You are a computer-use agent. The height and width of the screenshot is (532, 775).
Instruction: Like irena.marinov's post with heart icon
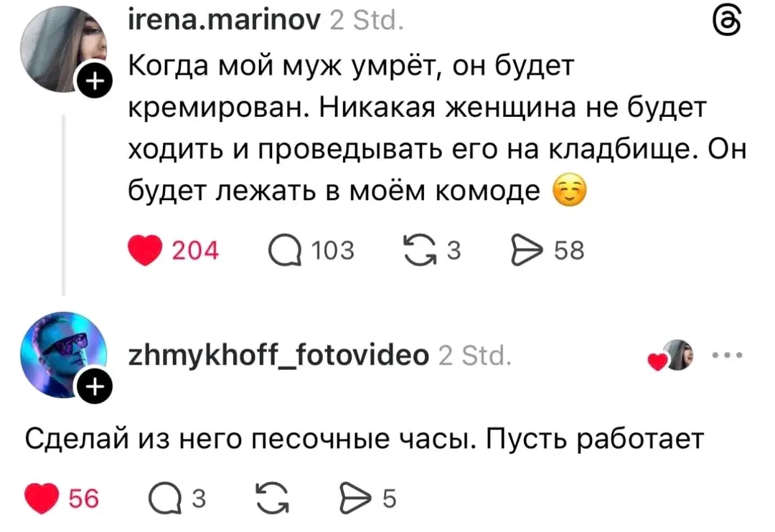pos(145,250)
